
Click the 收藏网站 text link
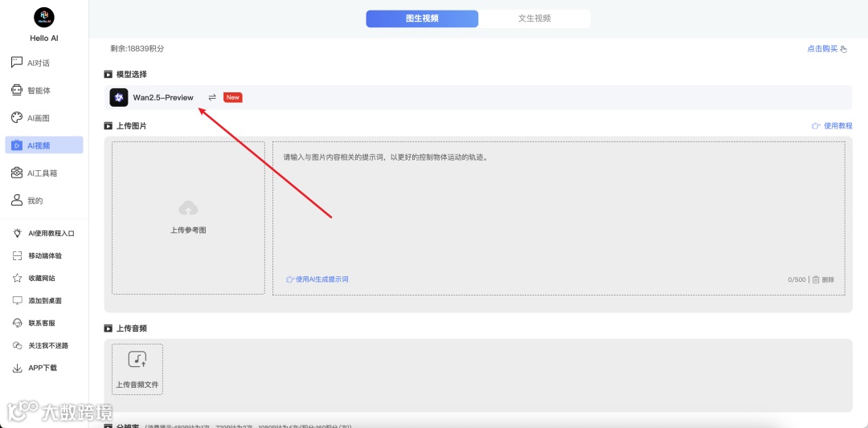(x=42, y=278)
